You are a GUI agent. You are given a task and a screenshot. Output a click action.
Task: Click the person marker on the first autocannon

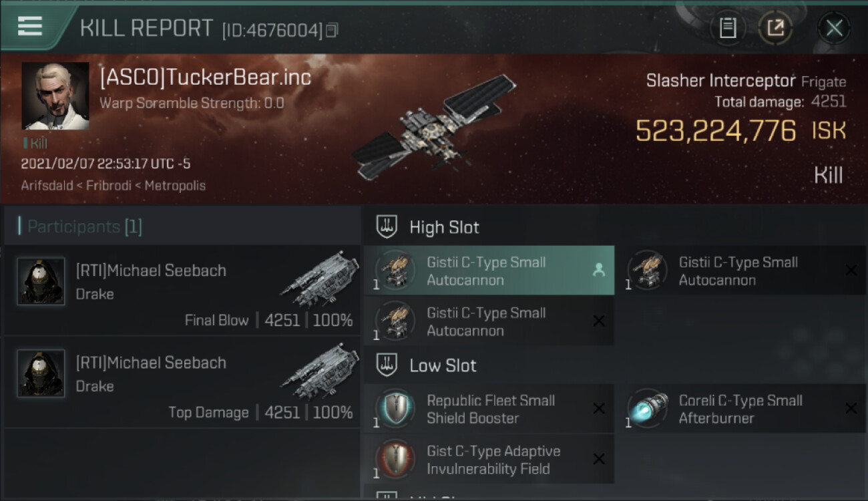pos(599,270)
